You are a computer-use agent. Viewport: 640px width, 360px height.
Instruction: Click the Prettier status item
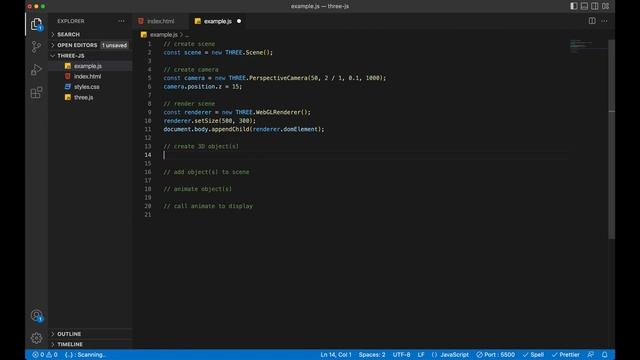[565, 355]
